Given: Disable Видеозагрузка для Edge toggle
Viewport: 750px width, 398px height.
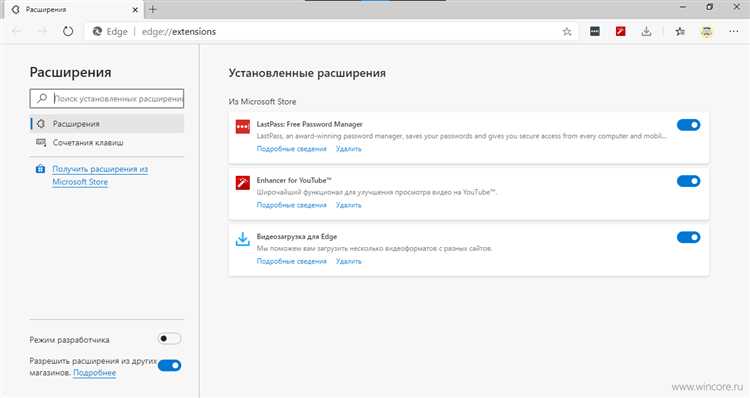Looking at the screenshot, I should tap(688, 237).
